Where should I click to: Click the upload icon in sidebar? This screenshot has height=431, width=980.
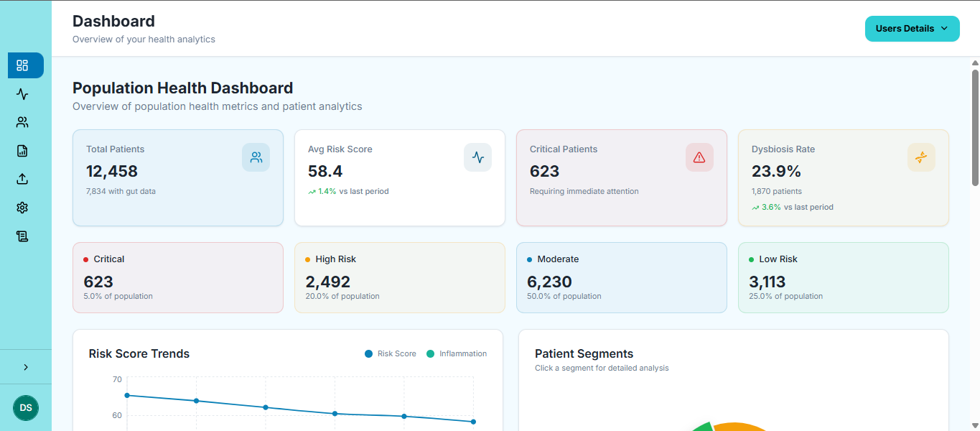tap(22, 179)
